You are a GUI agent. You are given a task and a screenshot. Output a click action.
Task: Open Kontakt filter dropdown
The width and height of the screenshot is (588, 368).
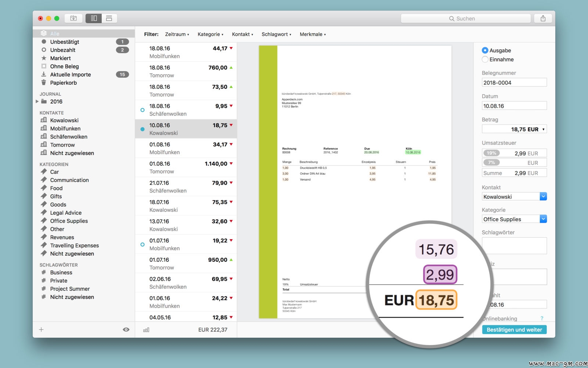(243, 34)
